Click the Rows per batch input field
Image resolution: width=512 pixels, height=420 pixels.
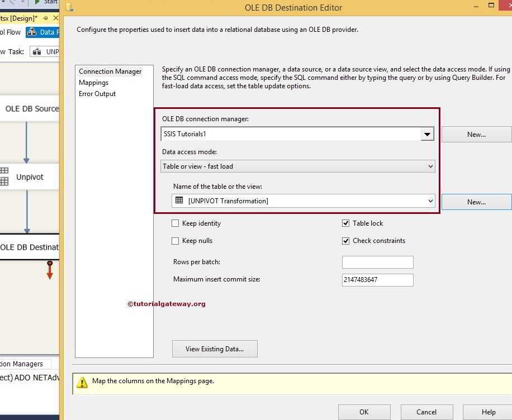[377, 262]
